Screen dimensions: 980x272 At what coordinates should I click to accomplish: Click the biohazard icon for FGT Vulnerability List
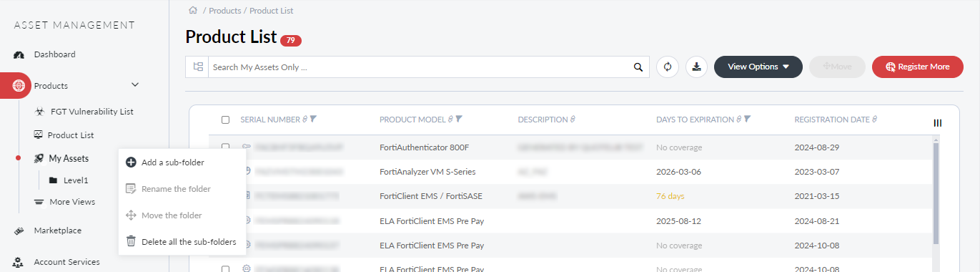(x=39, y=112)
